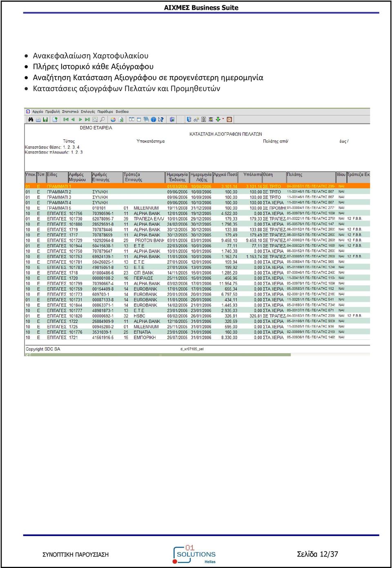Click the exit door icon
This screenshot has width=392, height=568.
pos(172,120)
